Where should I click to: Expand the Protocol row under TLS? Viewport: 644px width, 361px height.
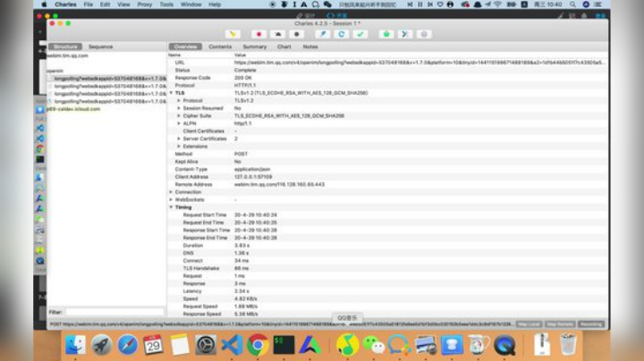(x=179, y=100)
